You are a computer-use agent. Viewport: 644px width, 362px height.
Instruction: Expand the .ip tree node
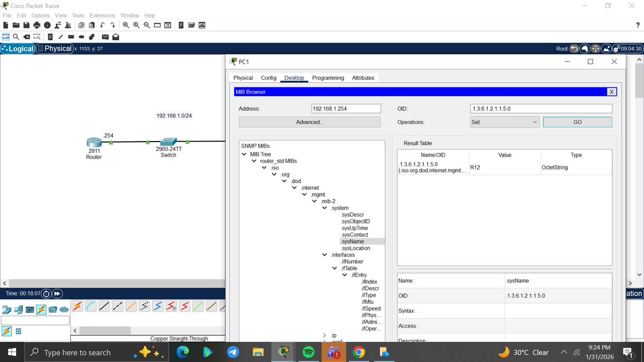324,335
